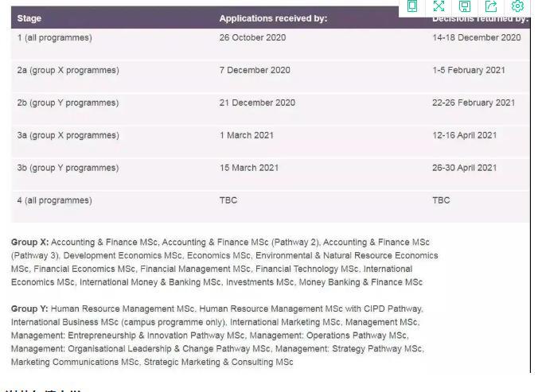Select the "15 March 2021" date
Screen dimensions: 538x392
coord(249,168)
